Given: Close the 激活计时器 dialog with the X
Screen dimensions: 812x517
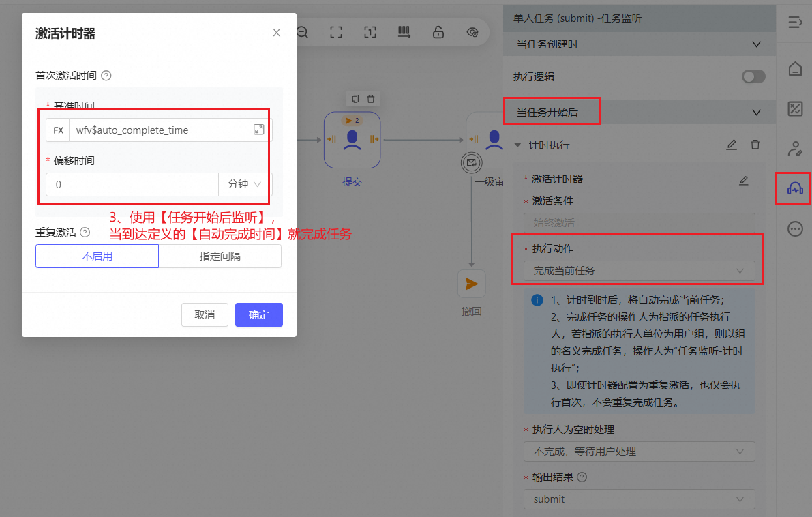Looking at the screenshot, I should coord(276,33).
